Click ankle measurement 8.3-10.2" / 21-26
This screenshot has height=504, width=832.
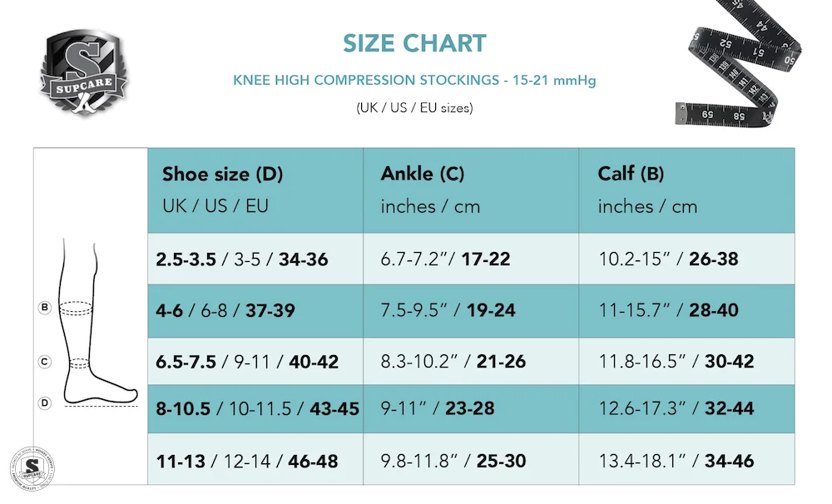pyautogui.click(x=453, y=363)
